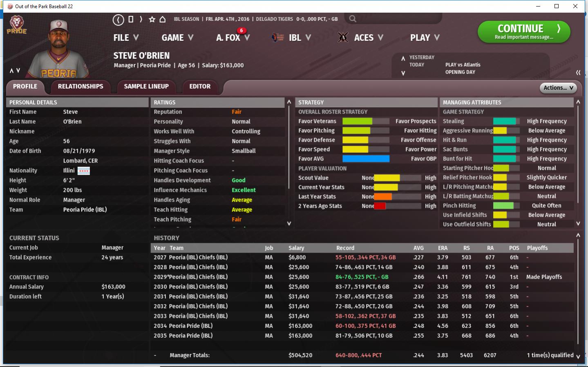Open the red notification badge showing 6
This screenshot has height=367, width=588.
tap(241, 31)
